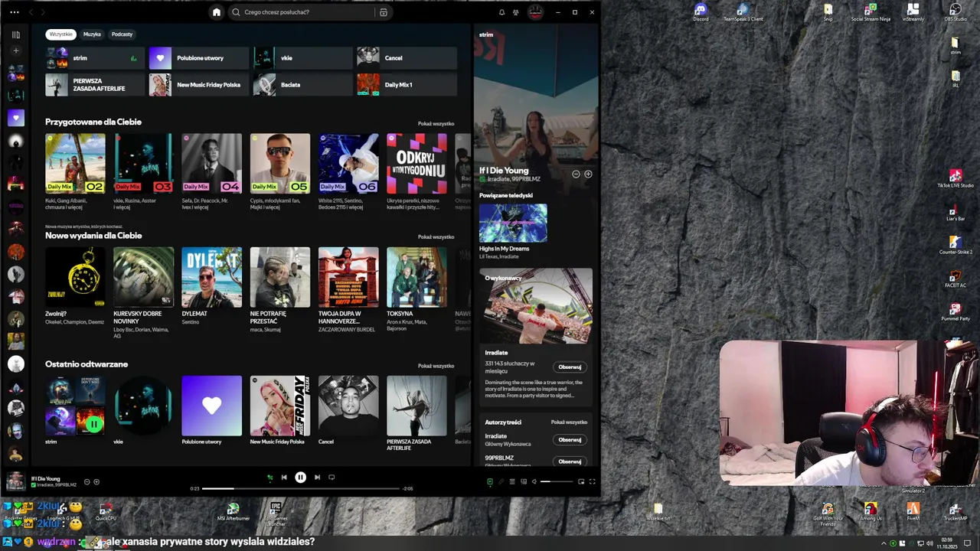
Task: Open OBS Studio desktop shortcut
Action: (x=955, y=11)
